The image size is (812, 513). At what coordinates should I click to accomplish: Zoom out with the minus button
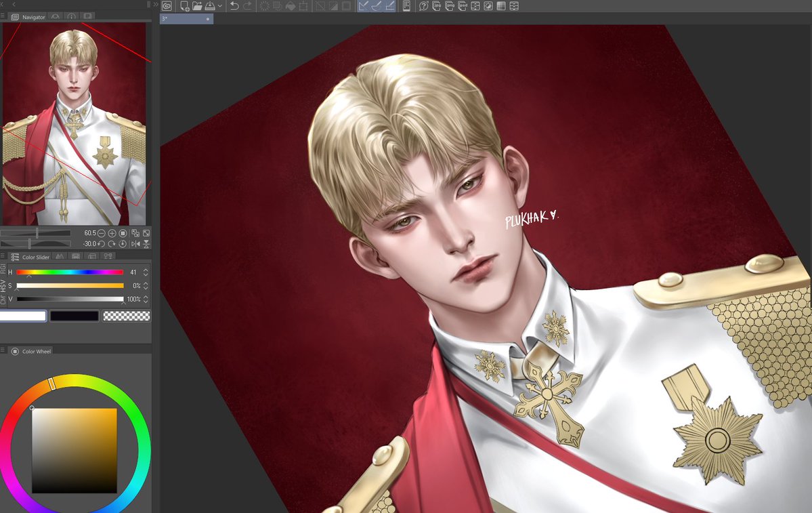tap(102, 233)
